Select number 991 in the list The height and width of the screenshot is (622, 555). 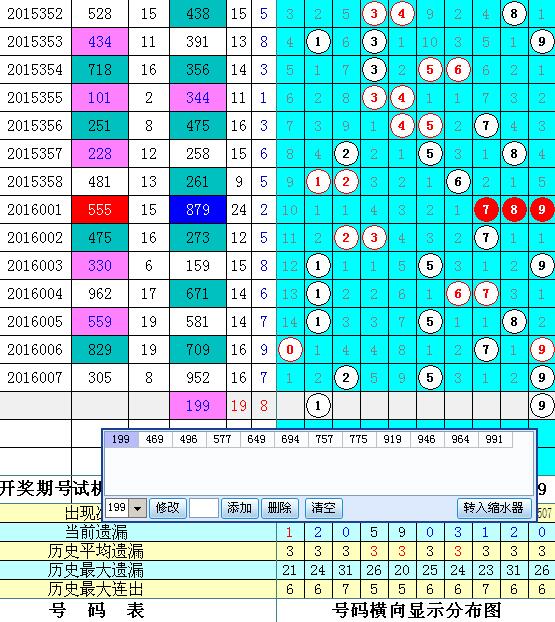coord(494,440)
